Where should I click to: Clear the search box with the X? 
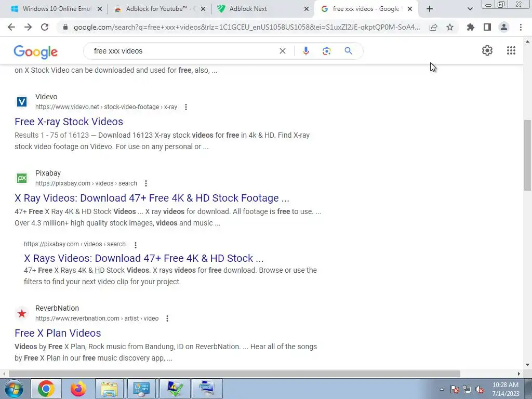282,51
